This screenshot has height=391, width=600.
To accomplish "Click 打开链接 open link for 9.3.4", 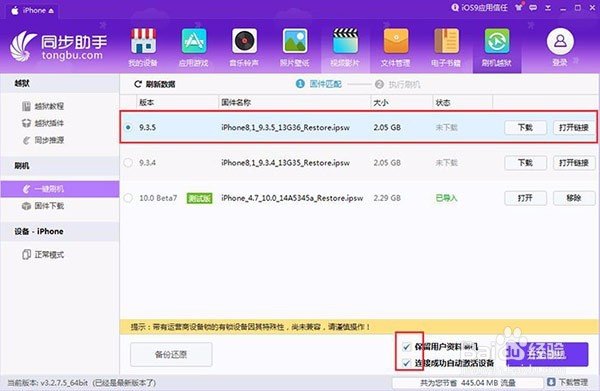I will coord(574,163).
